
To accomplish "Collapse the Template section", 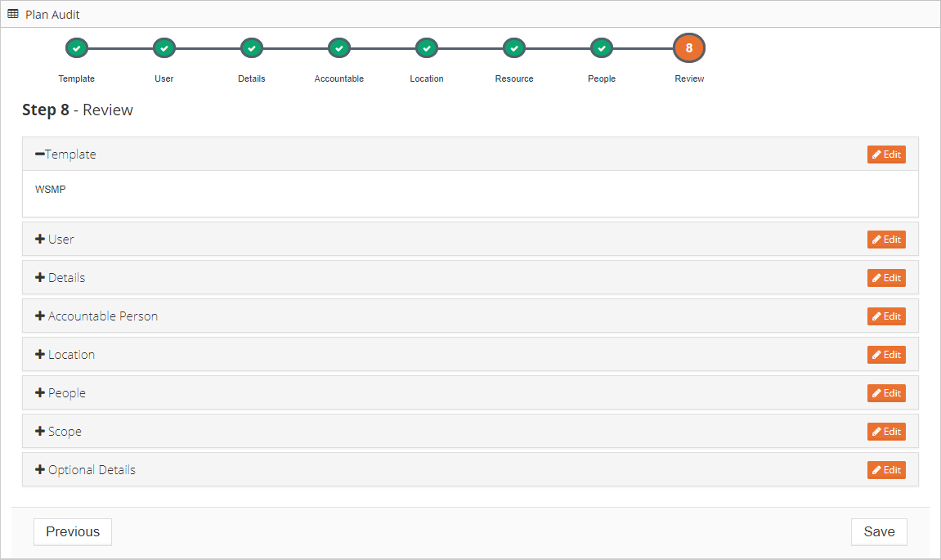I will pos(65,155).
